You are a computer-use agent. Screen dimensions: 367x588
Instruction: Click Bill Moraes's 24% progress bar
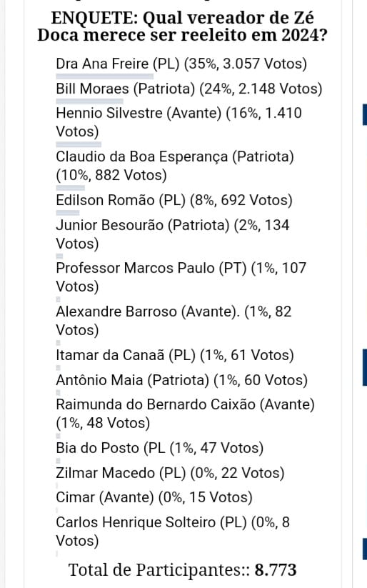point(89,101)
